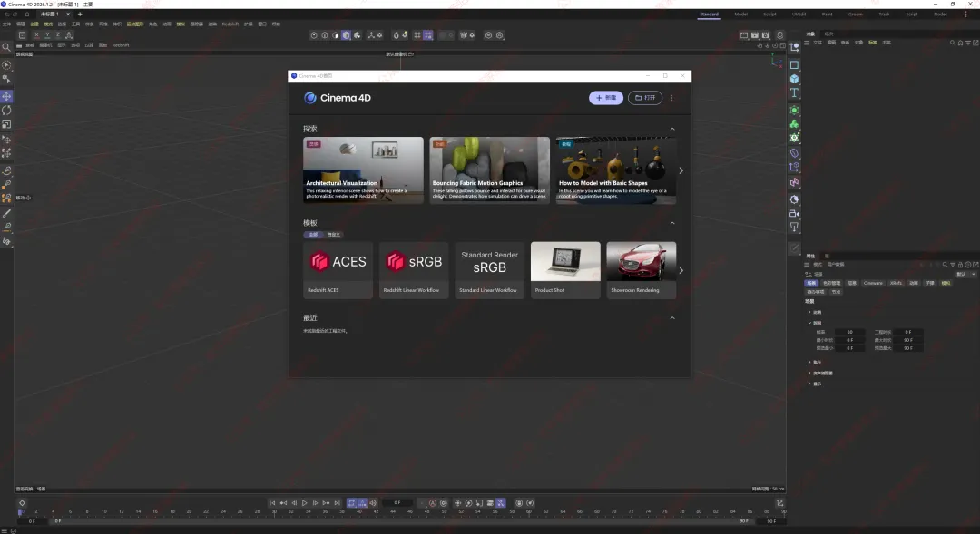Open the Showroom Rendering template
This screenshot has width=980, height=534.
(x=642, y=270)
